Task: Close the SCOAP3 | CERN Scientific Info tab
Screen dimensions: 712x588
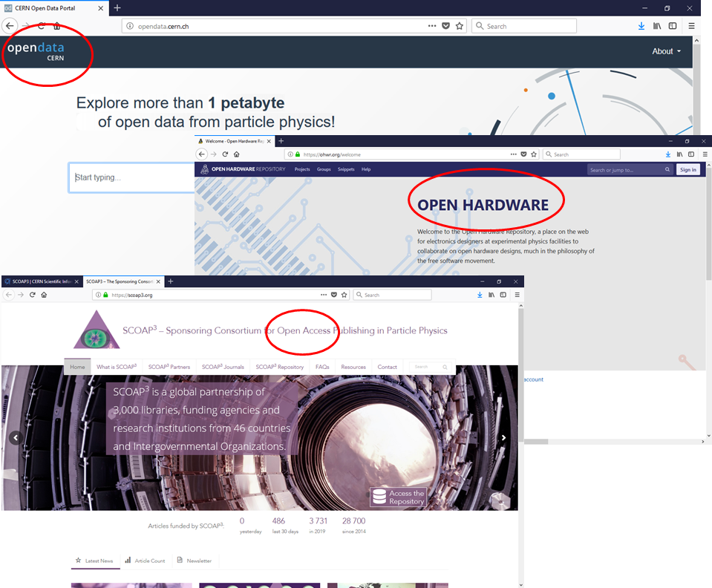Action: pos(76,281)
